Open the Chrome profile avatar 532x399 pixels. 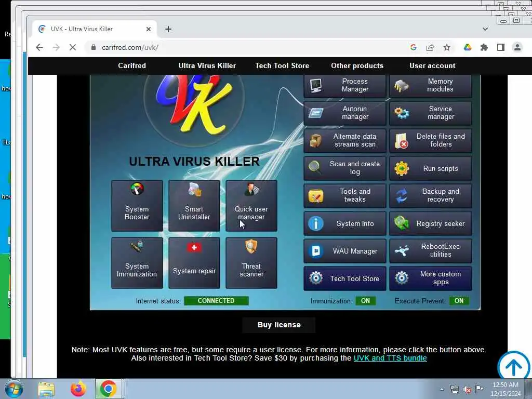click(517, 47)
